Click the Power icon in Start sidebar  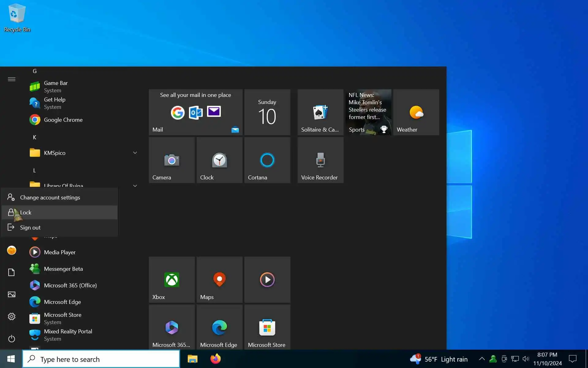point(12,339)
